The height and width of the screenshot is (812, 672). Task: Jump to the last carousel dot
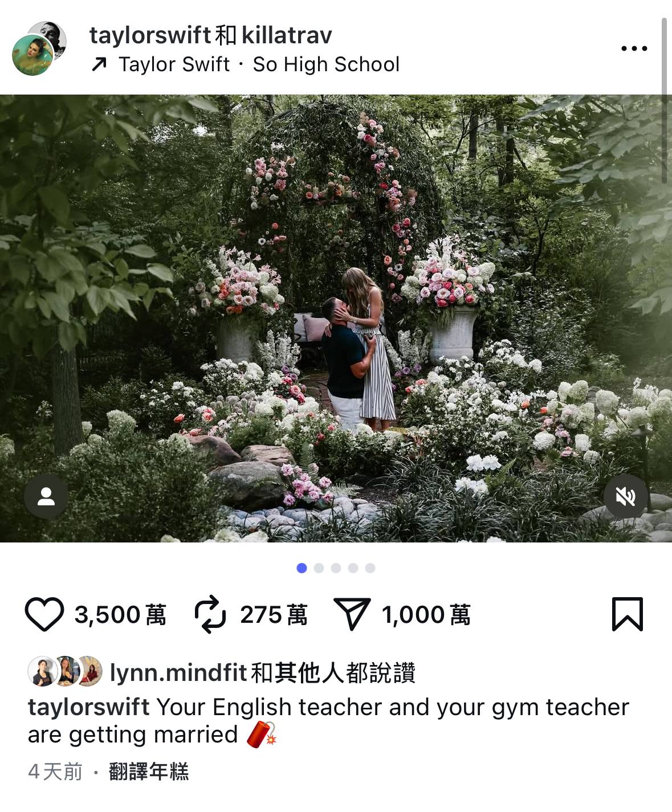pos(370,568)
